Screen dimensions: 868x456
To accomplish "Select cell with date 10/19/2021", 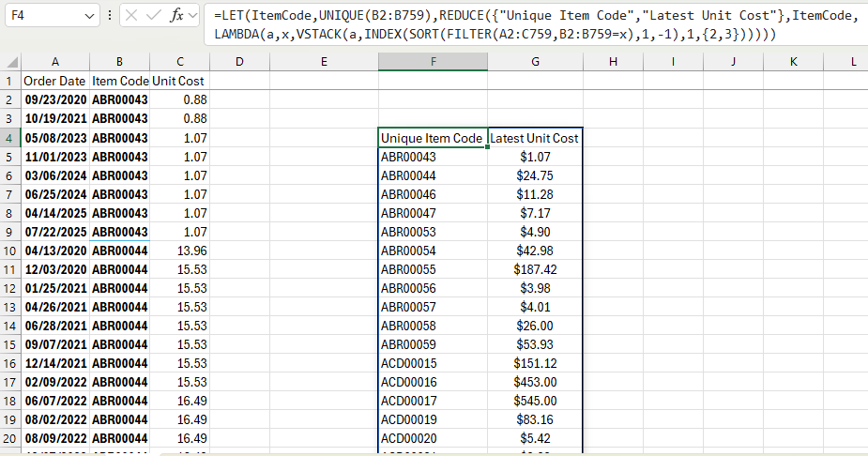I will click(54, 118).
